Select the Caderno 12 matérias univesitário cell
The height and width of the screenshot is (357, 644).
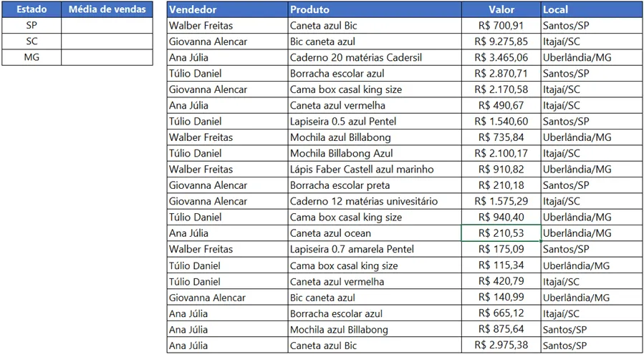[375, 201]
